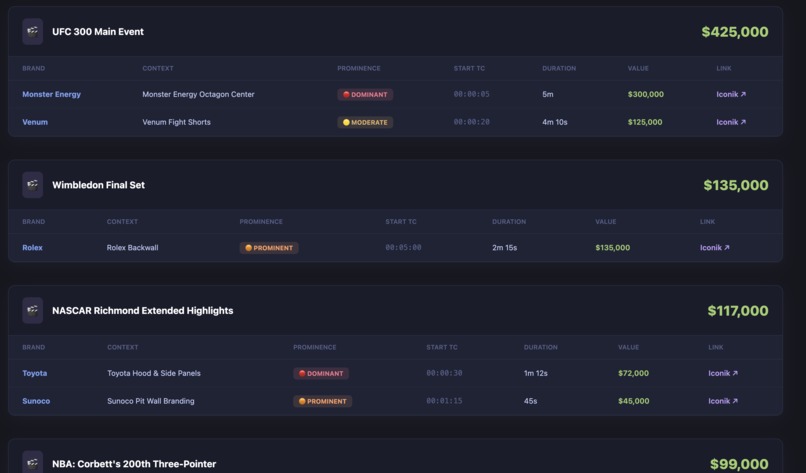
Task: Open Iconik link in the Toyota row
Action: 723,373
